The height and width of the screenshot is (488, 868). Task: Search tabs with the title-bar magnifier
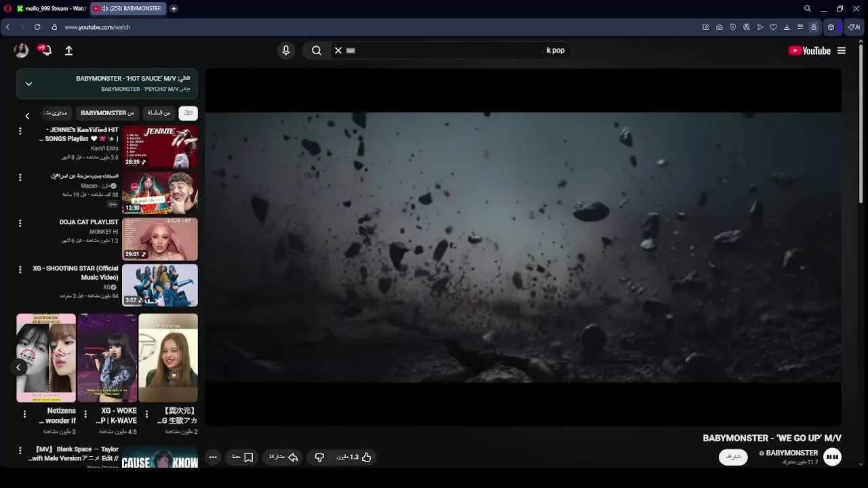pyautogui.click(x=808, y=9)
